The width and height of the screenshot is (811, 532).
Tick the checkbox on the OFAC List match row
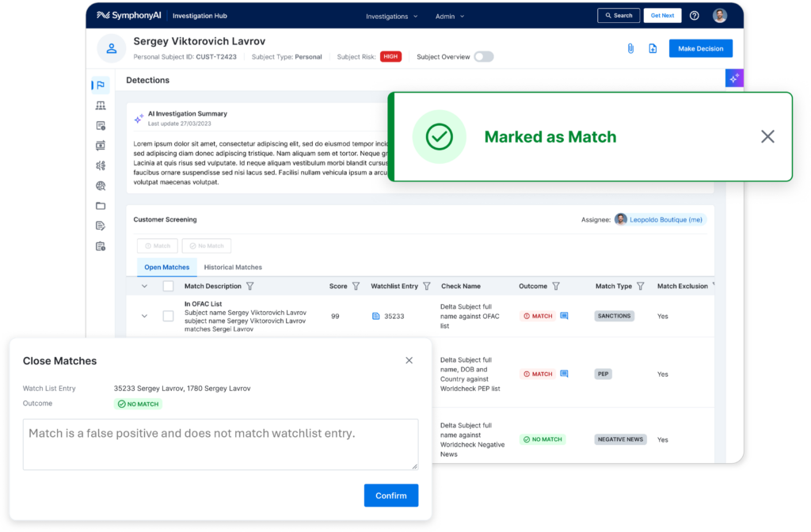(x=169, y=315)
